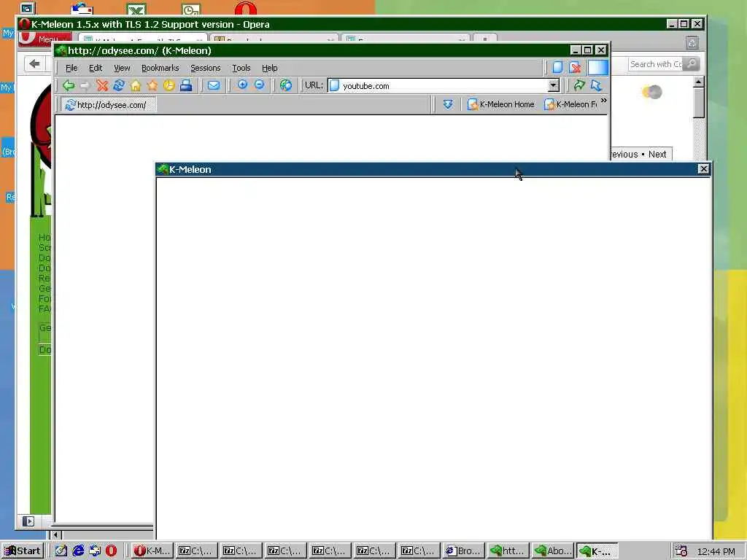Open the File menu in K-Meleon
Viewport: 747px width, 560px height.
[71, 68]
